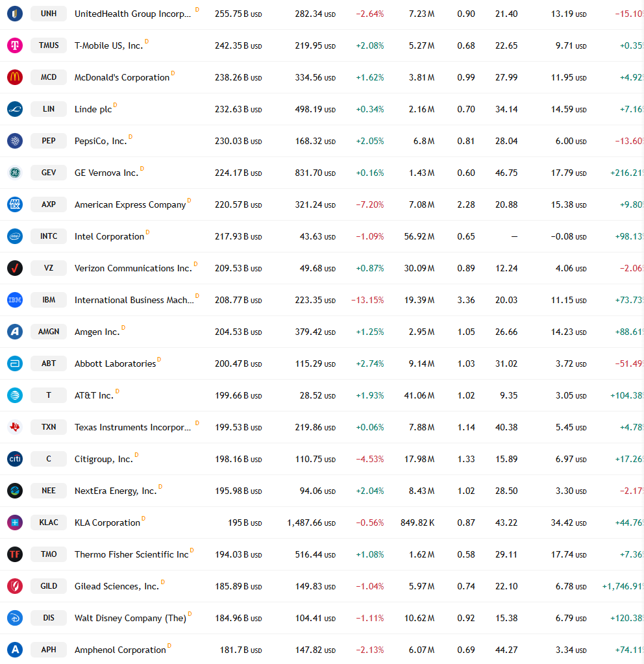Open Walt Disney Company (The) link

130,619
